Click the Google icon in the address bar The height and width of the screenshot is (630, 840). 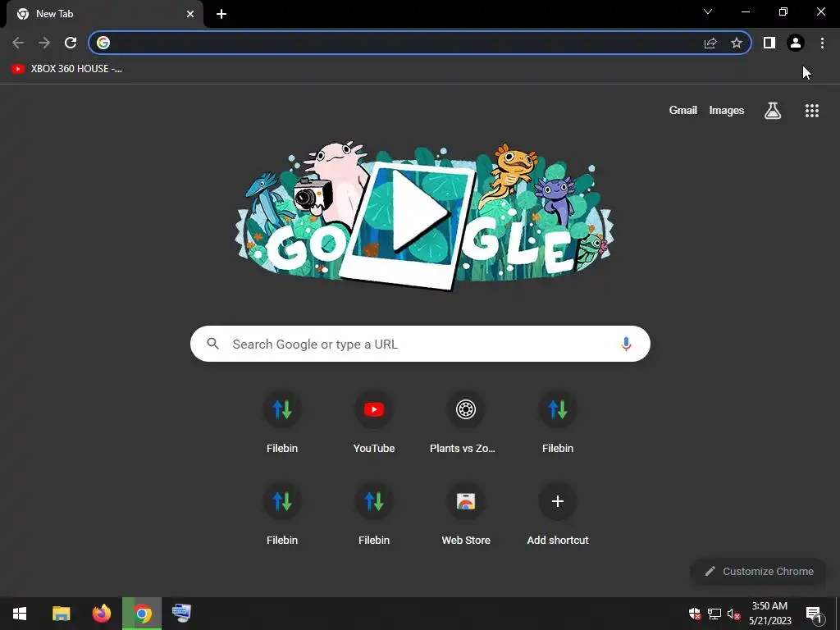pos(103,43)
